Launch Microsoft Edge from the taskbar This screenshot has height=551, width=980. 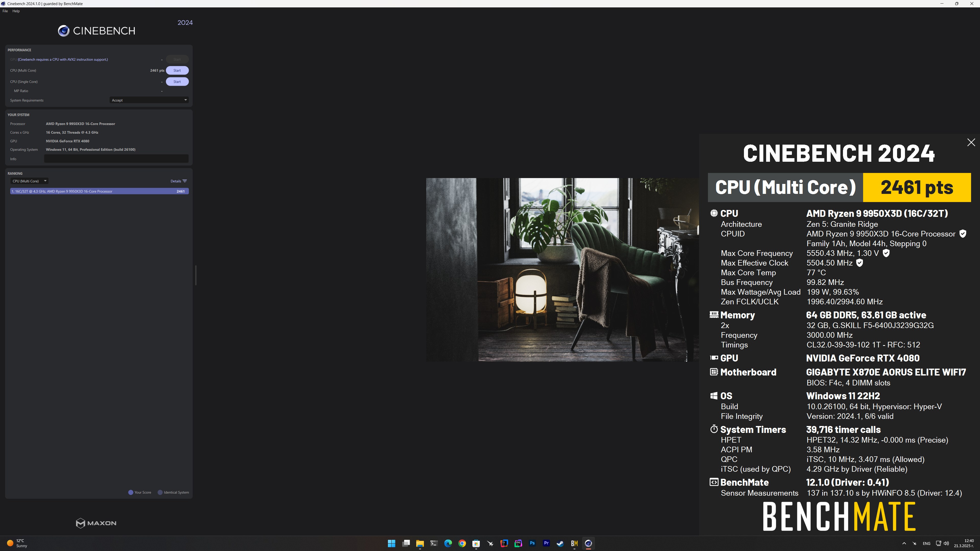coord(448,543)
